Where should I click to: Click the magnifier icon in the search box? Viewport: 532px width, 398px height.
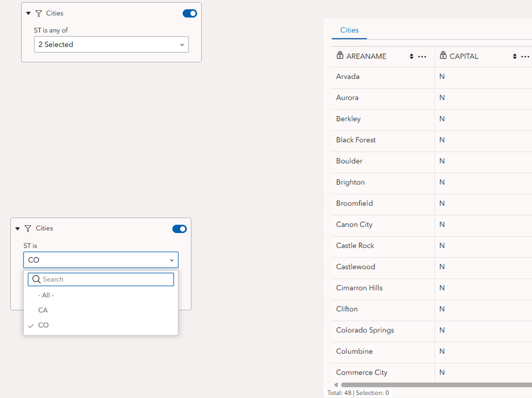click(x=36, y=279)
